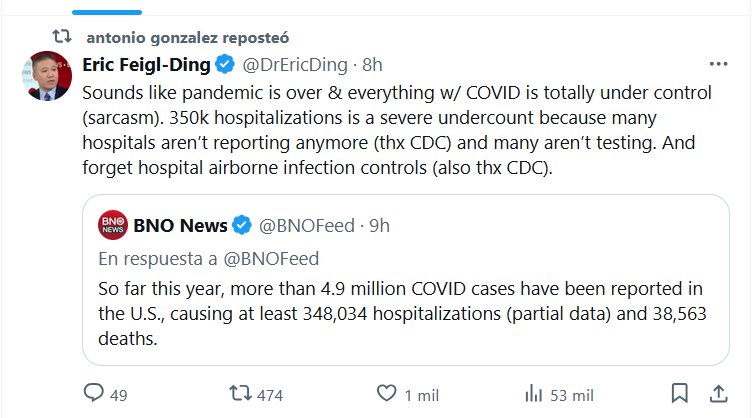Image resolution: width=754 pixels, height=418 pixels.
Task: Share the tweet via upload icon
Action: coord(718,393)
